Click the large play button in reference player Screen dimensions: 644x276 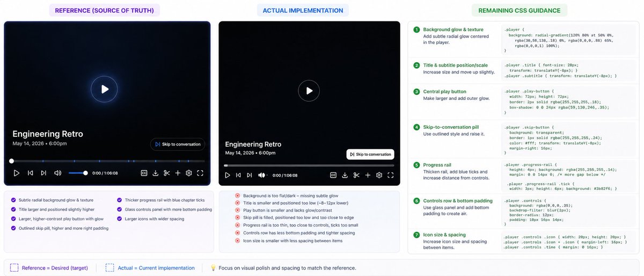coord(104,90)
